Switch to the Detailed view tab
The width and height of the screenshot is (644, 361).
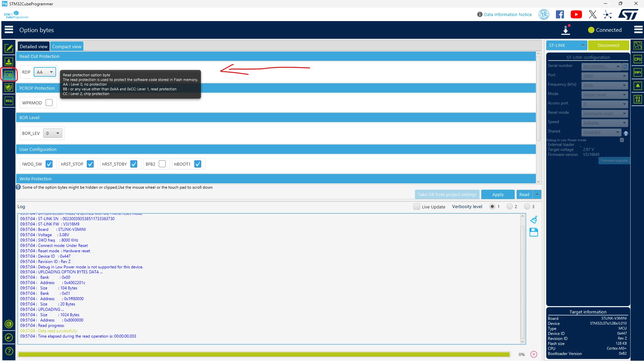(x=33, y=47)
